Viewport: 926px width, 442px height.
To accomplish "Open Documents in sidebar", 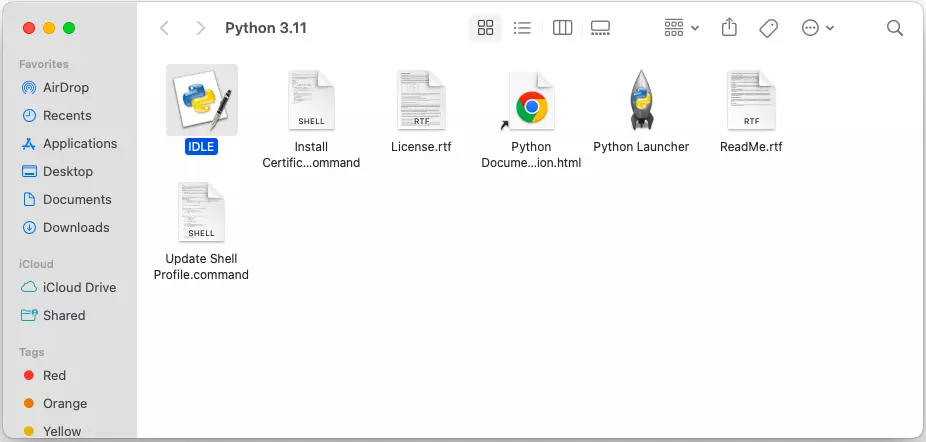I will coord(69,199).
